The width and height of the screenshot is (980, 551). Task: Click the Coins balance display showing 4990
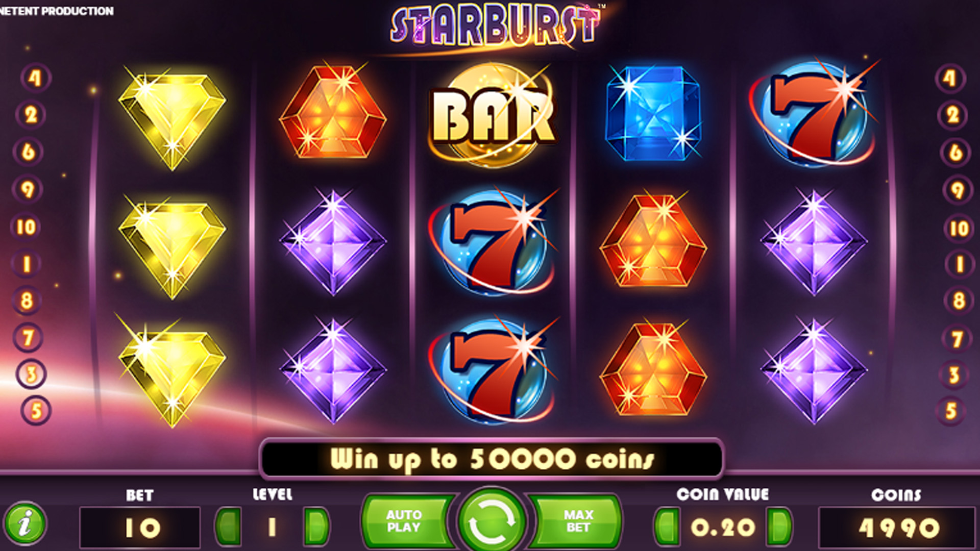point(897,528)
